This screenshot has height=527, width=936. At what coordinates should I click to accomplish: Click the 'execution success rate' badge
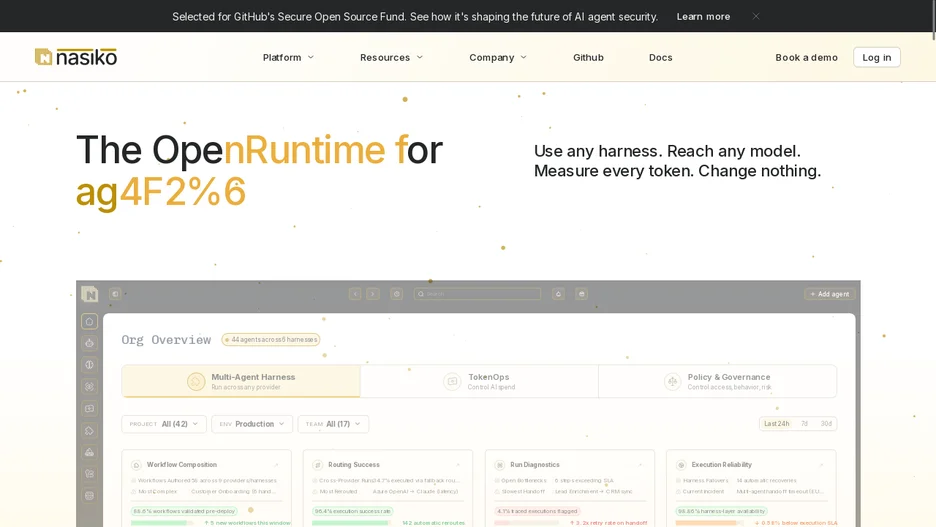(352, 511)
